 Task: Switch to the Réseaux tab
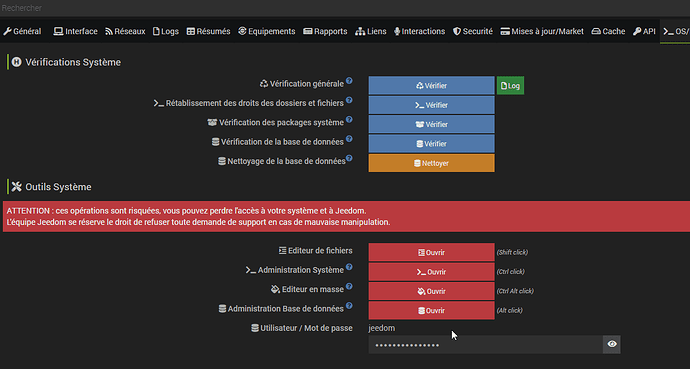point(125,31)
